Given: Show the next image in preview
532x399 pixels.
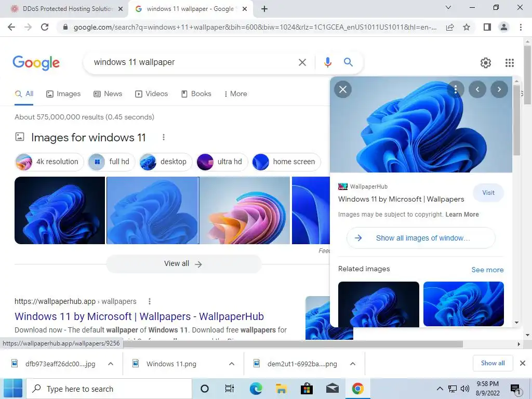Looking at the screenshot, I should 499,89.
